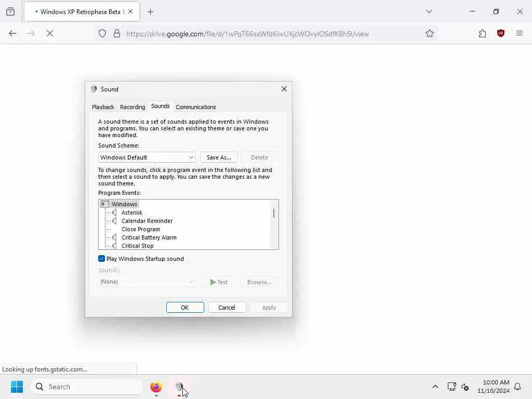Stop page loading with X button
The height and width of the screenshot is (399, 532).
[50, 33]
